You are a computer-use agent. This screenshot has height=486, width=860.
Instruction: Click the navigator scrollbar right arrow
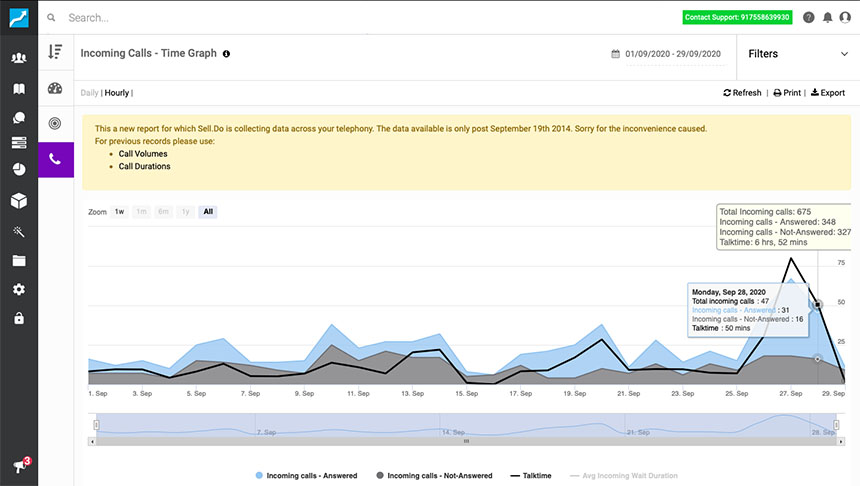coord(841,441)
